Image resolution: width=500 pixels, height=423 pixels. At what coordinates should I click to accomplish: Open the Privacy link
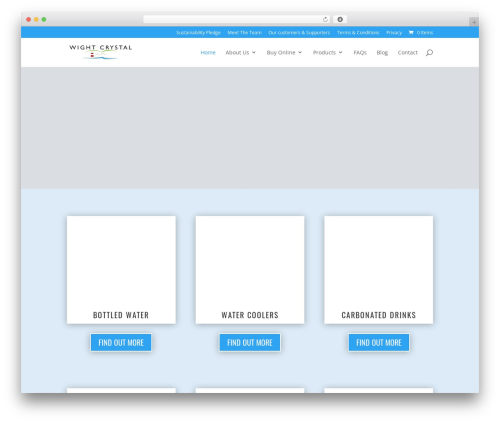coord(394,32)
